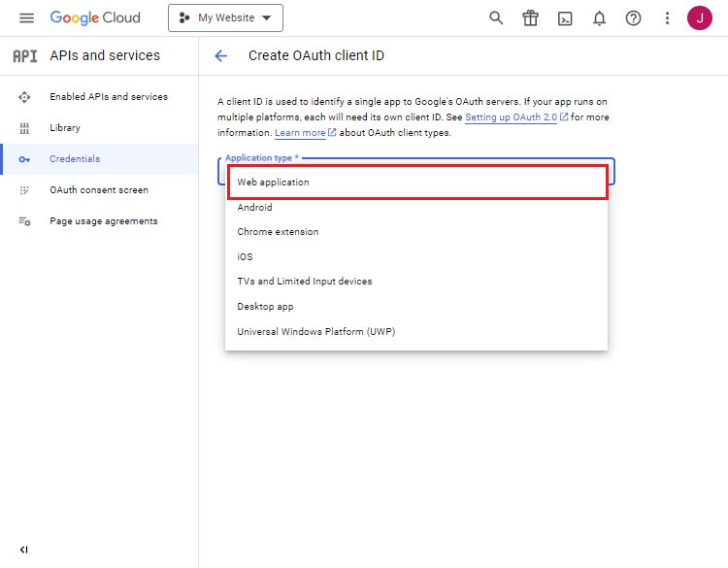Image resolution: width=728 pixels, height=568 pixels.
Task: Click the Library icon in the sidebar
Action: pyautogui.click(x=24, y=128)
